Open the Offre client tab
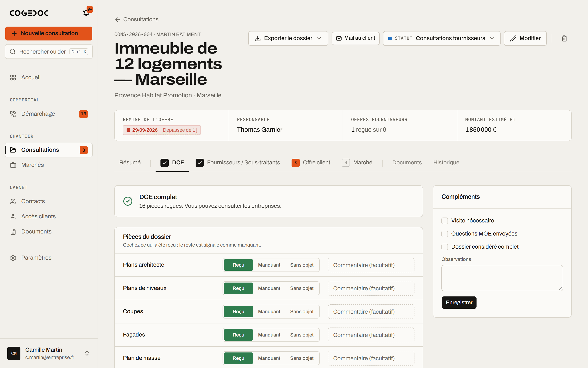The width and height of the screenshot is (588, 368). pos(311,163)
